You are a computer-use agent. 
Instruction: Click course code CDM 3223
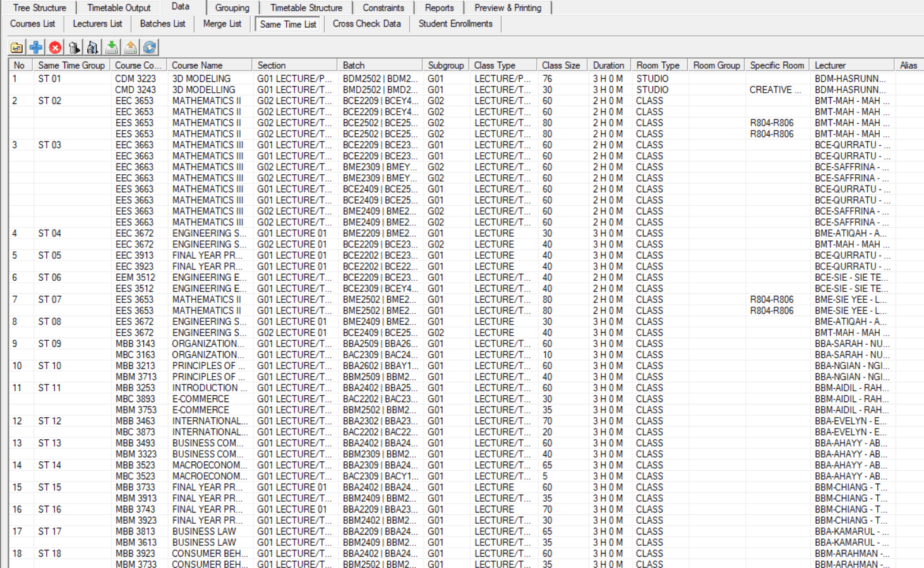pos(135,79)
